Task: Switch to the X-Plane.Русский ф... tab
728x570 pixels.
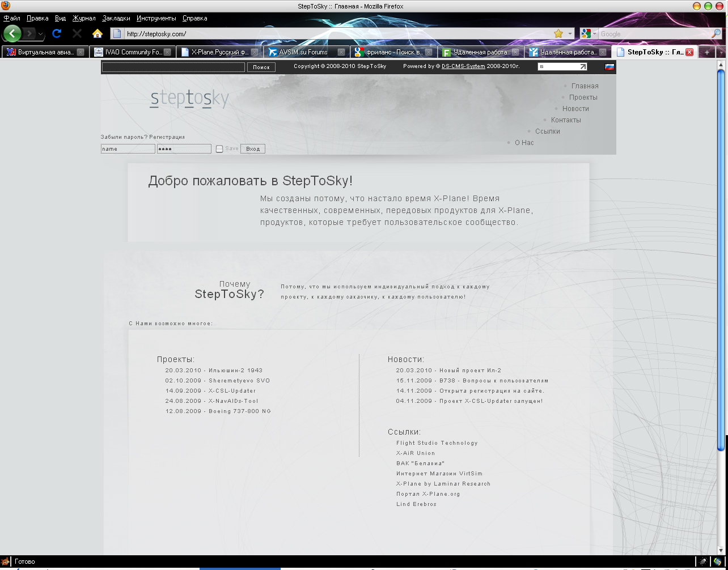Action: 219,52
